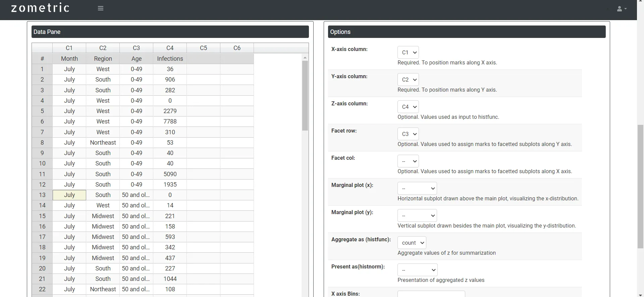The image size is (644, 297).
Task: Click the page vertical scrollbar thumb
Action: [640, 186]
